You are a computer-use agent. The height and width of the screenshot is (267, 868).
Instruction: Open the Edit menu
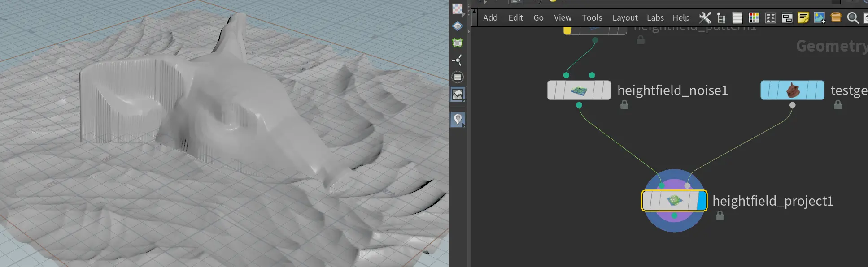pyautogui.click(x=515, y=17)
